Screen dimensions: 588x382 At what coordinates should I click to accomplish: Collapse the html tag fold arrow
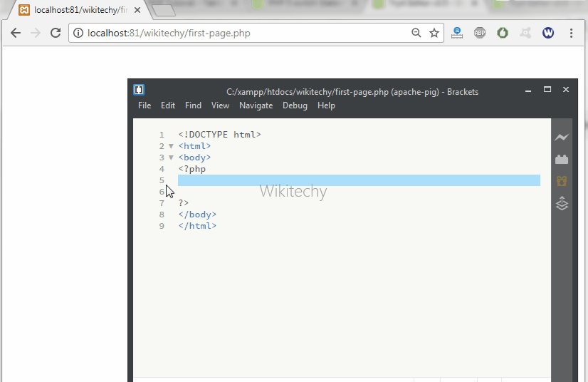[171, 146]
